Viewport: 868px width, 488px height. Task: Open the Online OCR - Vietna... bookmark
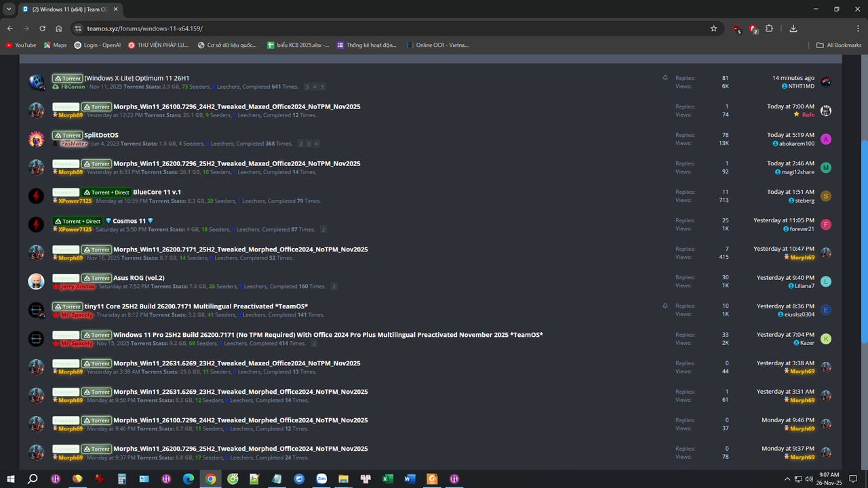(437, 45)
